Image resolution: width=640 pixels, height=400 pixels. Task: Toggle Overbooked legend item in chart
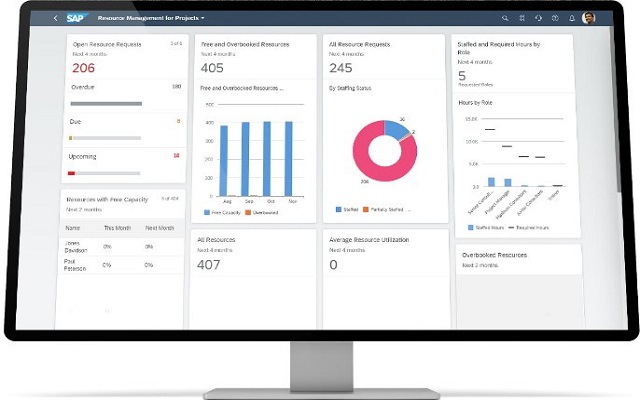262,213
